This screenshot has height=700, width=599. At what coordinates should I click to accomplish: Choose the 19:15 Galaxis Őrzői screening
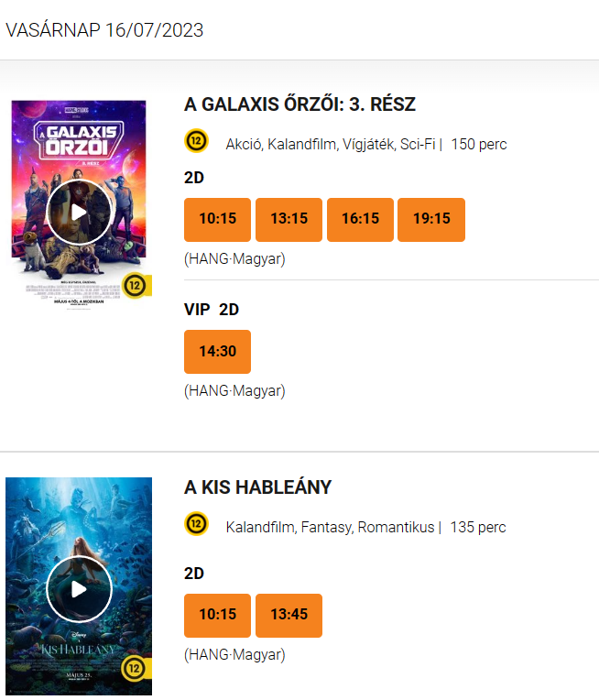(x=431, y=220)
